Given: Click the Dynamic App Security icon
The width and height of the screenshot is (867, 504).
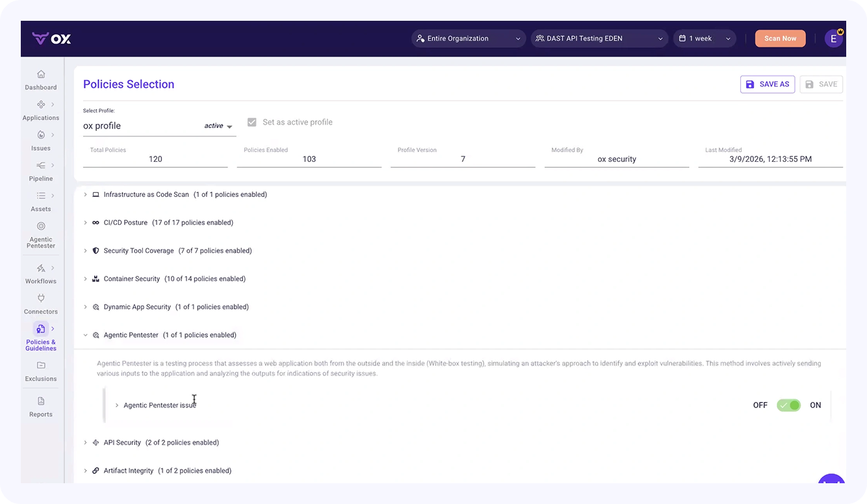Looking at the screenshot, I should 96,307.
